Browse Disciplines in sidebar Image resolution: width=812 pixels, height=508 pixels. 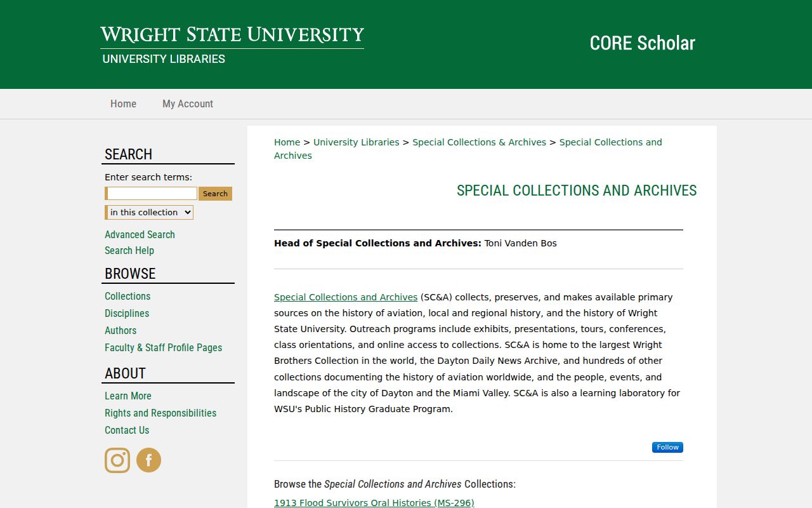tap(127, 313)
